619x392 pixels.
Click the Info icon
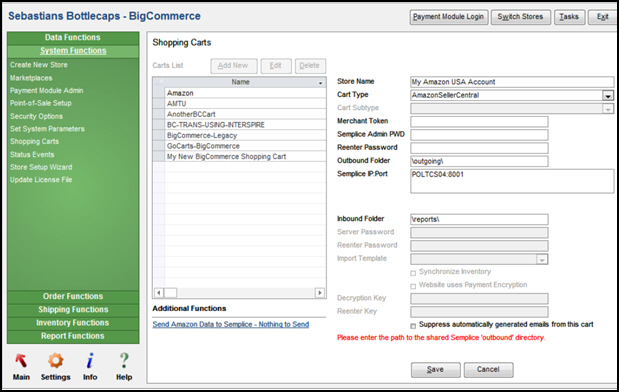tap(90, 361)
